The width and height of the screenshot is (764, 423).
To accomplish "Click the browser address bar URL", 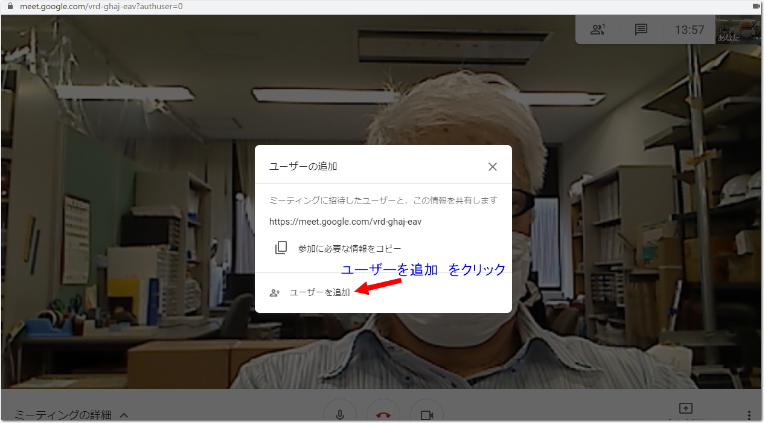I will pyautogui.click(x=101, y=6).
